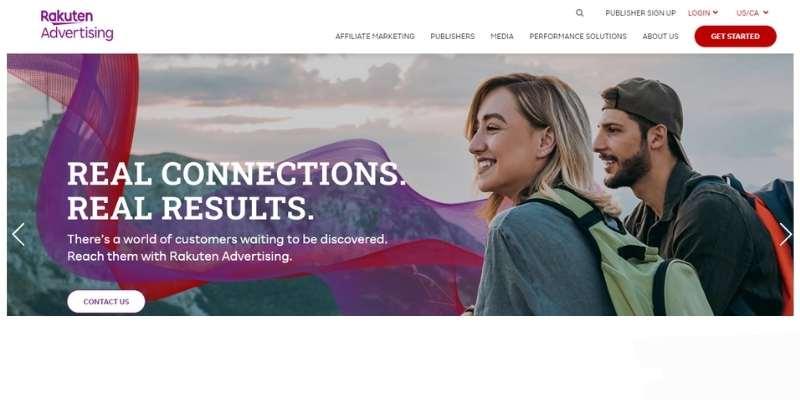Click the red Get Started button
The height and width of the screenshot is (400, 800).
pos(735,36)
